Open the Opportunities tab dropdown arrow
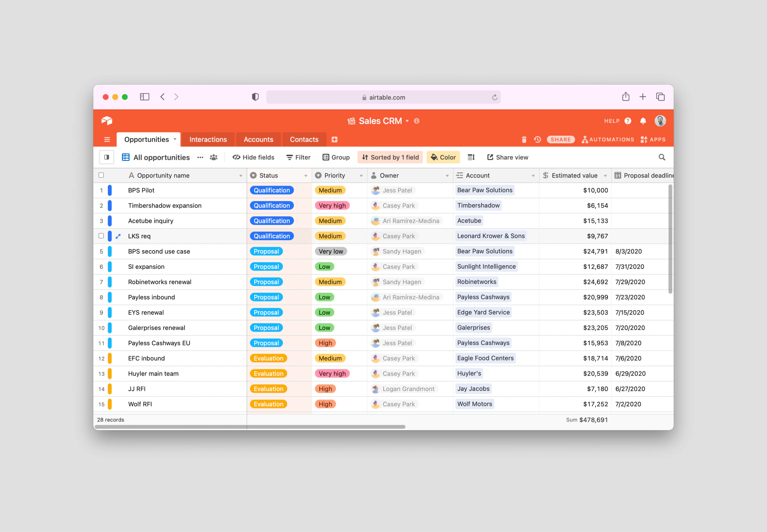Screen dimensions: 767x532 175,139
